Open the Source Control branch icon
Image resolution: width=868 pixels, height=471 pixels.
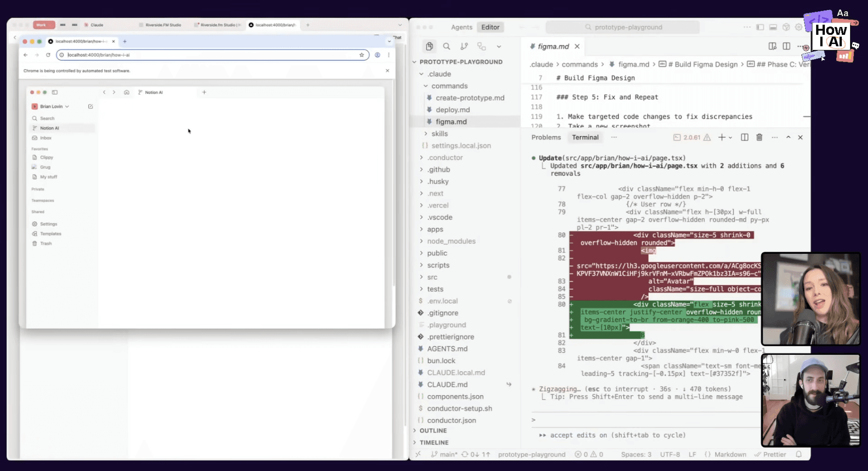click(464, 46)
